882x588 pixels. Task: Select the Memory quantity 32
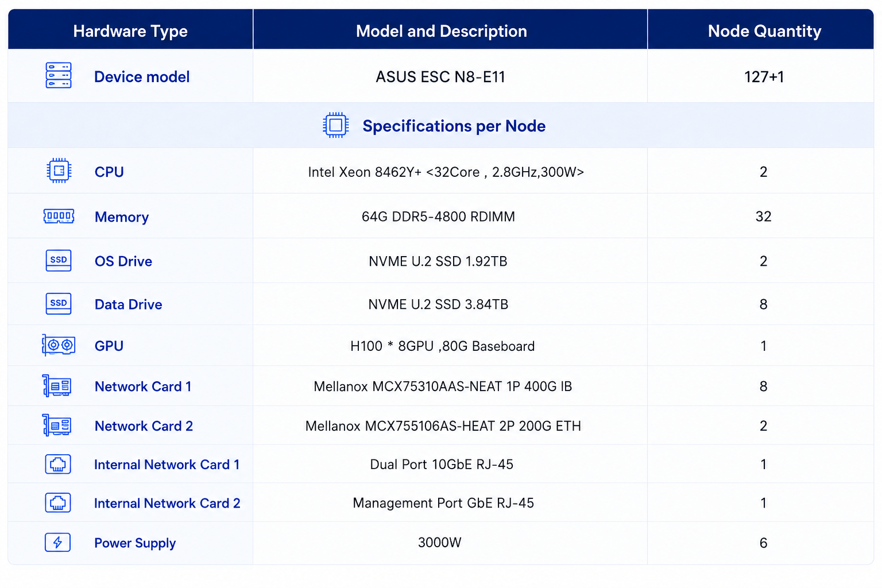point(763,216)
